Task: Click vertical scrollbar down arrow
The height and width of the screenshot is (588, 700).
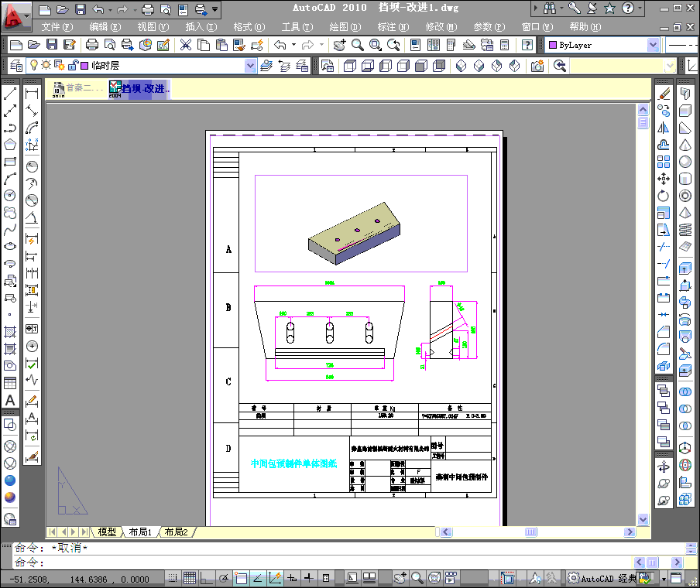Action: (643, 519)
